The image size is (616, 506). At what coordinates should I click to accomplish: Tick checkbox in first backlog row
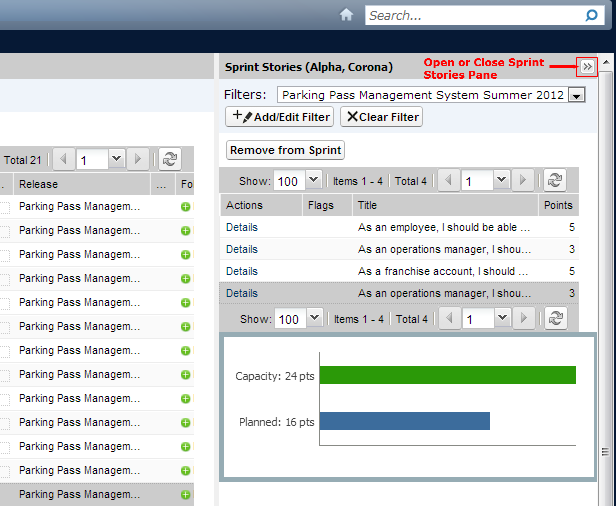tap(5, 207)
